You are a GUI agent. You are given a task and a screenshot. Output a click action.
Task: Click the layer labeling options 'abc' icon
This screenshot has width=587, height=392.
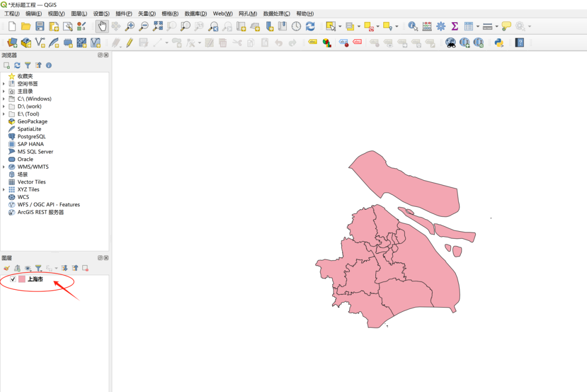[312, 43]
